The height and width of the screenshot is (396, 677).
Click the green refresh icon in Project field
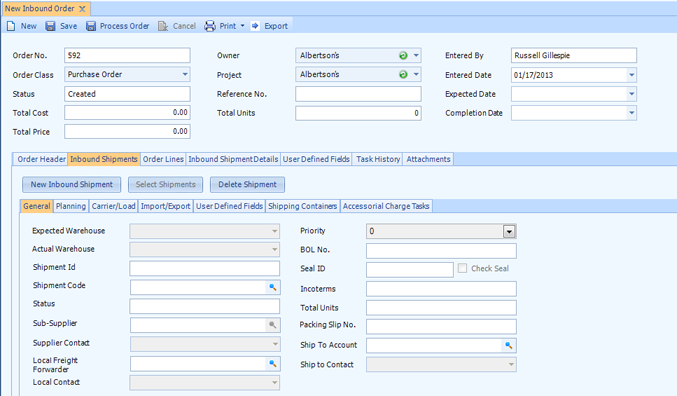(x=403, y=75)
